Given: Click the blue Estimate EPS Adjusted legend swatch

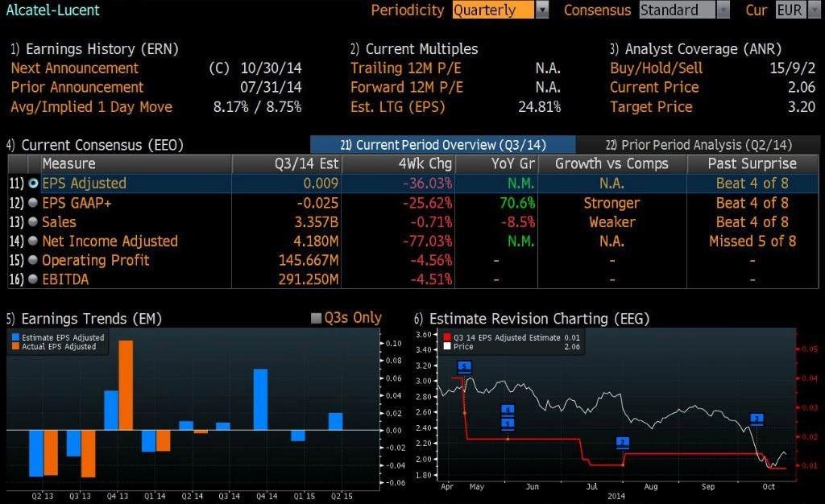Looking at the screenshot, I should click(x=15, y=337).
